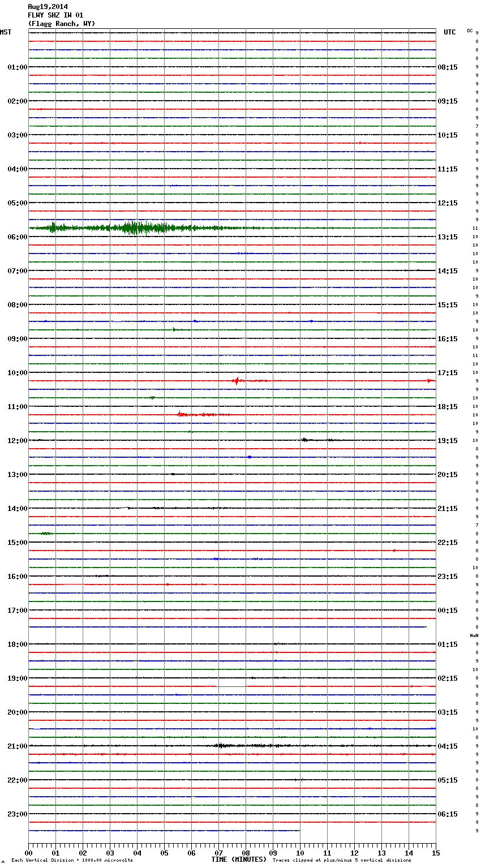
Task: Click the 08:15 UTC time label
Action: (x=448, y=67)
